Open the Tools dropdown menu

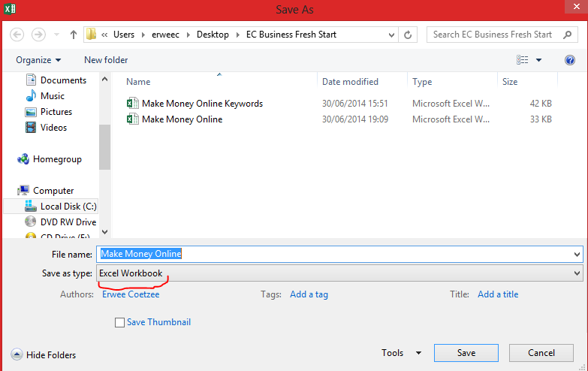pos(401,353)
